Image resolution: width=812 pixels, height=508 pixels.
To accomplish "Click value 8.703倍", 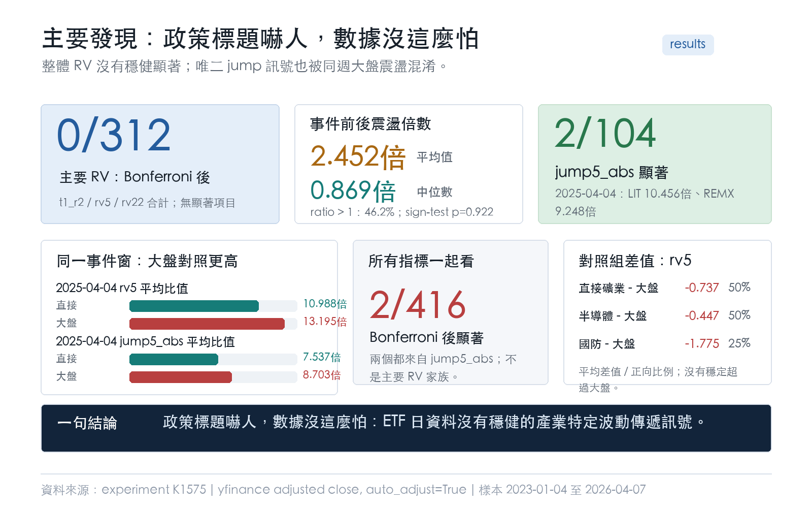I will coord(322,375).
